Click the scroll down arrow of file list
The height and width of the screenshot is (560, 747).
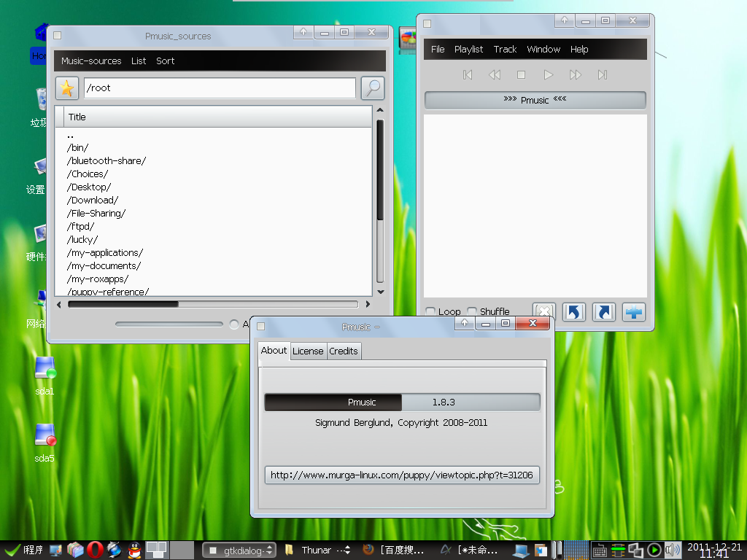coord(381,292)
